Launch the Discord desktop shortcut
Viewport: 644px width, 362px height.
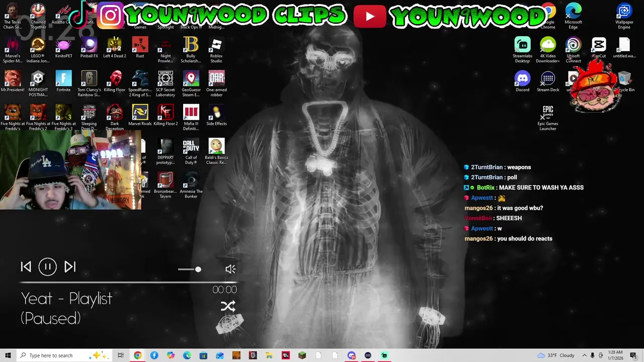click(522, 81)
